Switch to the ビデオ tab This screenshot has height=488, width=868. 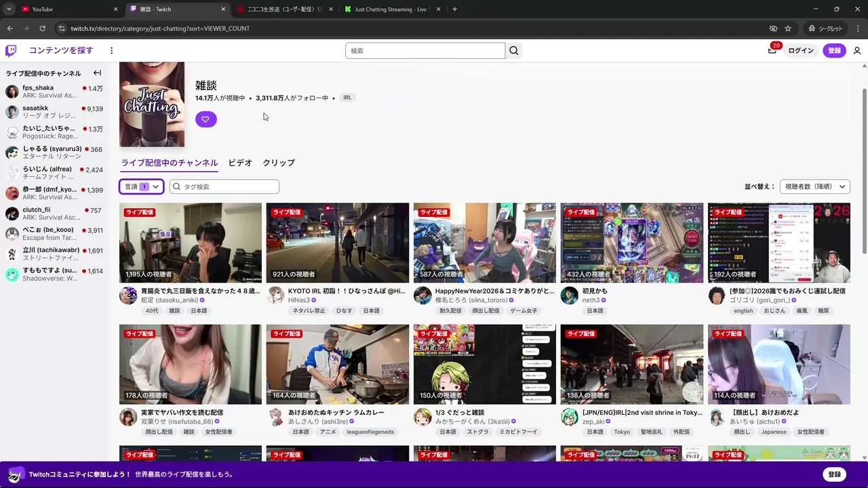click(240, 163)
